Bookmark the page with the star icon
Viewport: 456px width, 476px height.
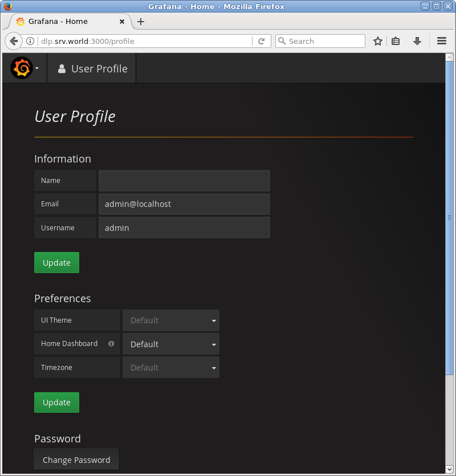tap(377, 40)
